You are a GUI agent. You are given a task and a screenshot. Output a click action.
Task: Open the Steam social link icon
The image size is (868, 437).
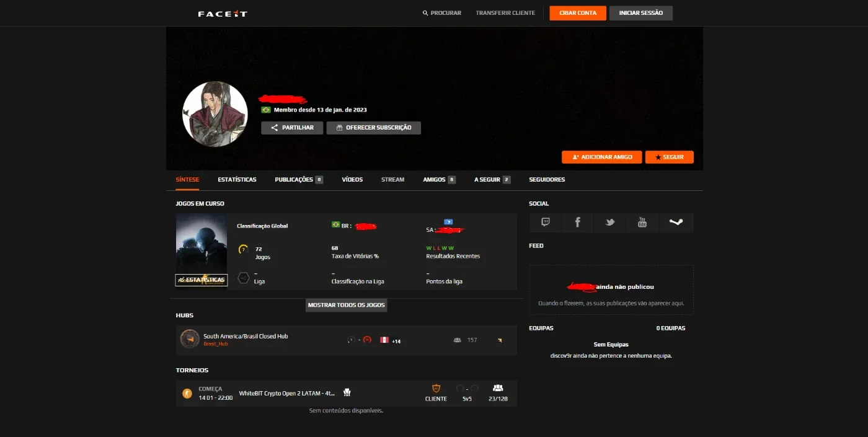tap(676, 223)
